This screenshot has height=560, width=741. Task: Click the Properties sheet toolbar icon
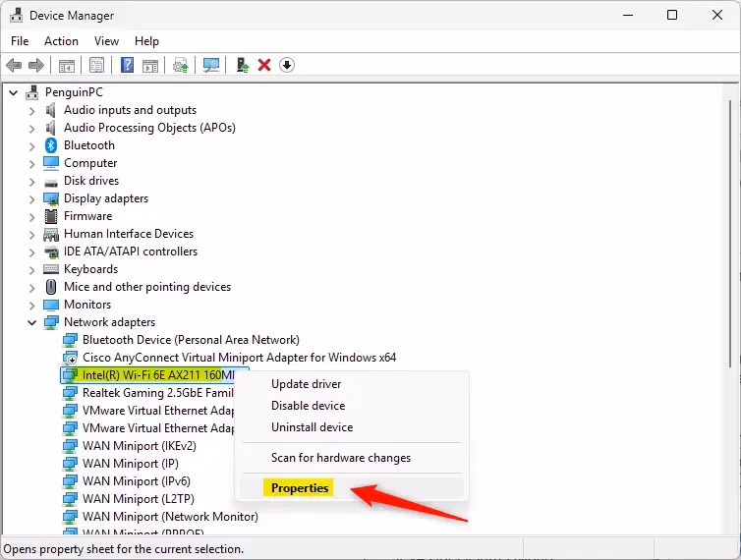[x=96, y=65]
